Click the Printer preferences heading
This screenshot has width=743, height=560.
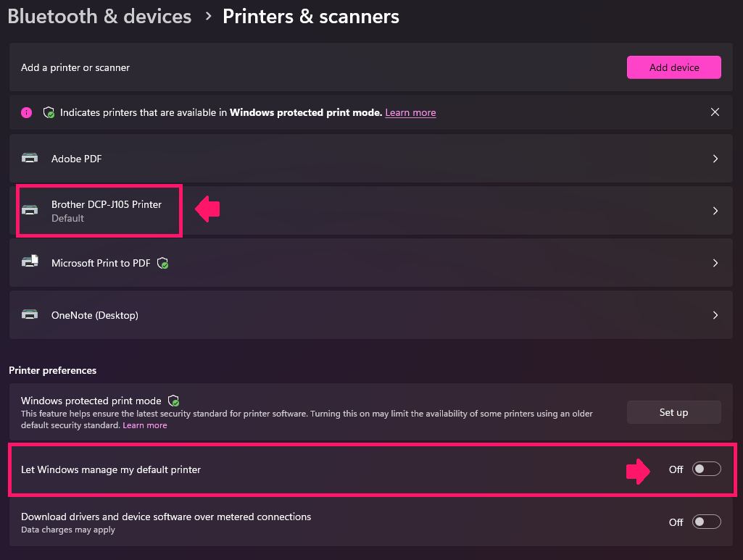(x=53, y=370)
